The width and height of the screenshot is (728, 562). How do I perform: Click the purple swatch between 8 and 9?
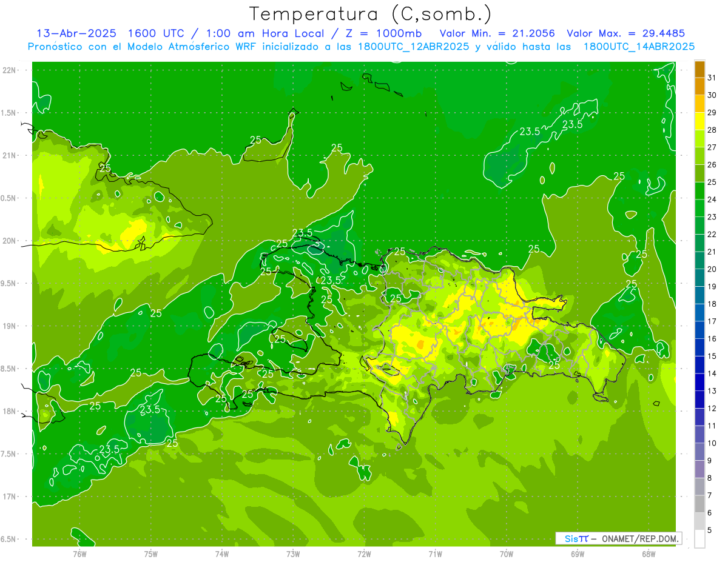[699, 469]
